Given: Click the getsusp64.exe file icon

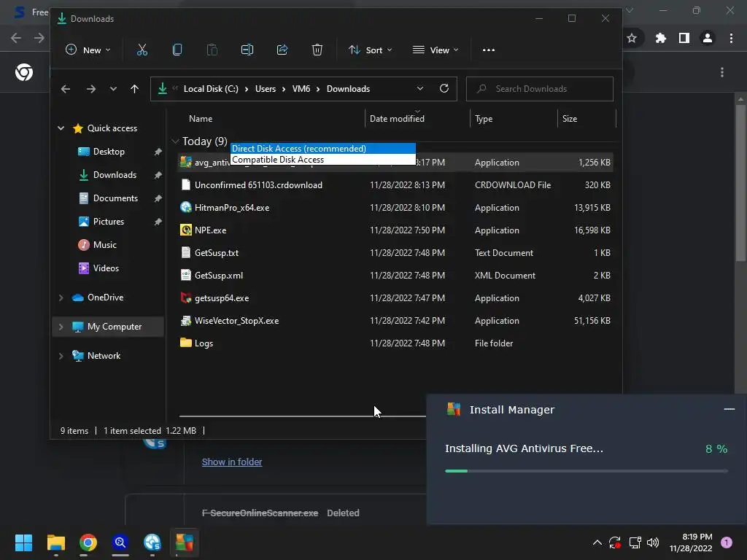Looking at the screenshot, I should click(186, 298).
